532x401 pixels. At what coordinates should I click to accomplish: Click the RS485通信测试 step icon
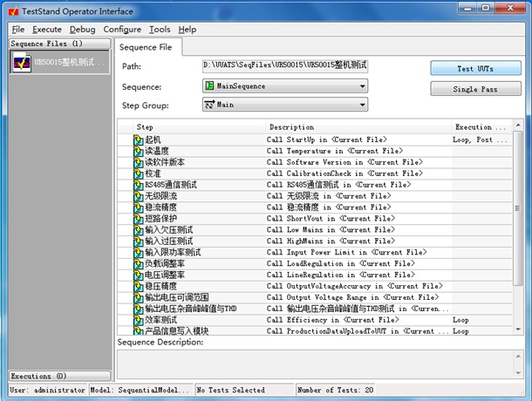138,185
